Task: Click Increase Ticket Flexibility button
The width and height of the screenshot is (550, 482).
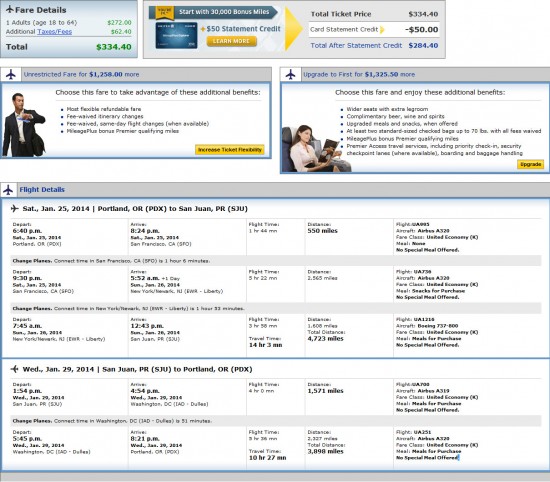Action: tap(230, 150)
